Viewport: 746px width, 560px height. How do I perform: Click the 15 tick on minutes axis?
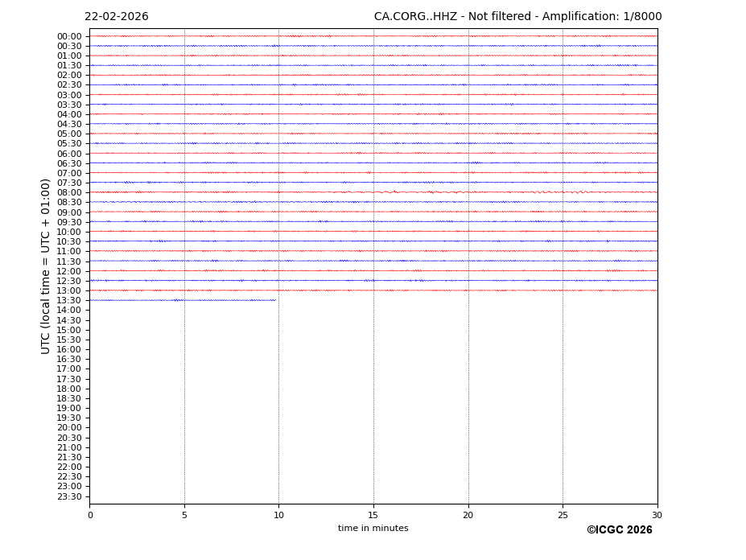(373, 515)
